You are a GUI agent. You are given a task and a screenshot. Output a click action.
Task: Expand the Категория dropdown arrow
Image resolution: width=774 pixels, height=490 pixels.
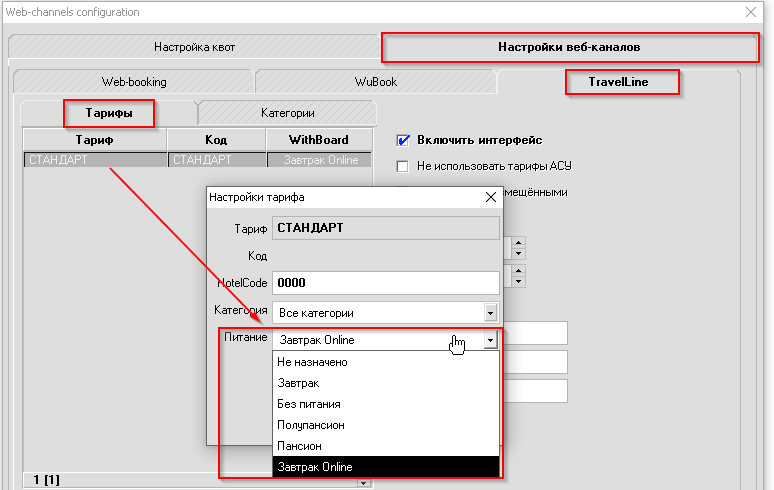[x=490, y=313]
